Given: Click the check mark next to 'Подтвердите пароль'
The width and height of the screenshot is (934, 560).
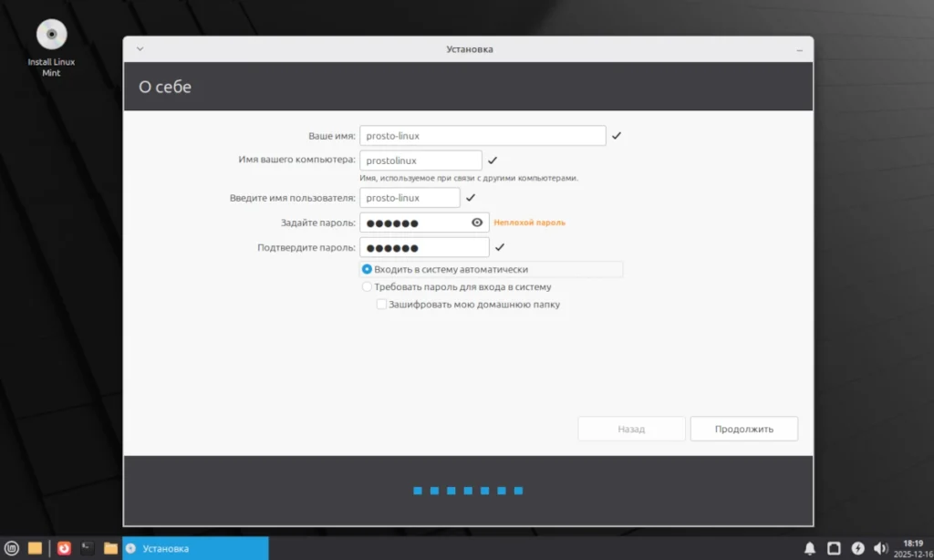Looking at the screenshot, I should pyautogui.click(x=500, y=247).
